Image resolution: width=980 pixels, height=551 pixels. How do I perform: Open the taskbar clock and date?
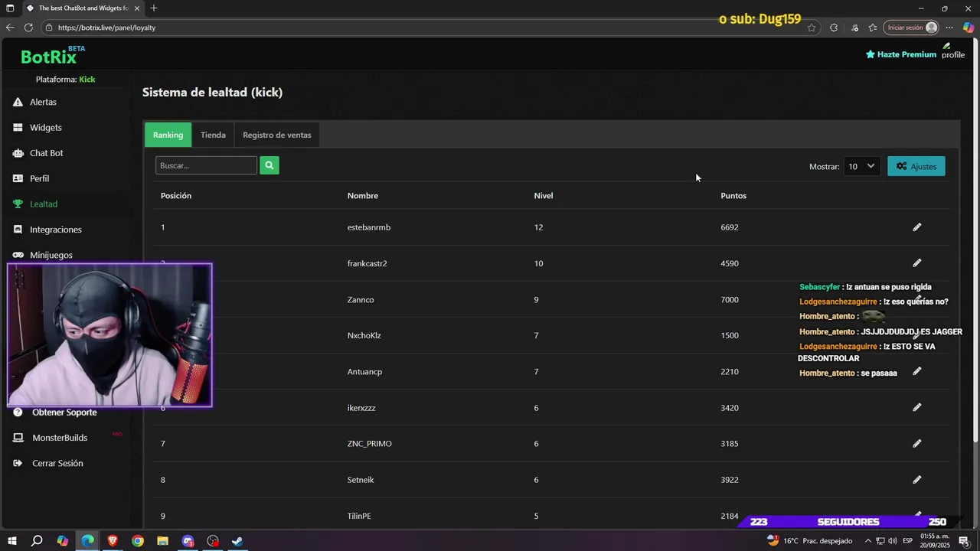click(934, 541)
